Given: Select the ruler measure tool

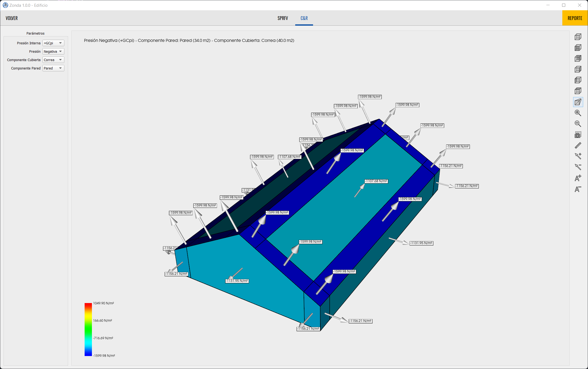Looking at the screenshot, I should [578, 145].
